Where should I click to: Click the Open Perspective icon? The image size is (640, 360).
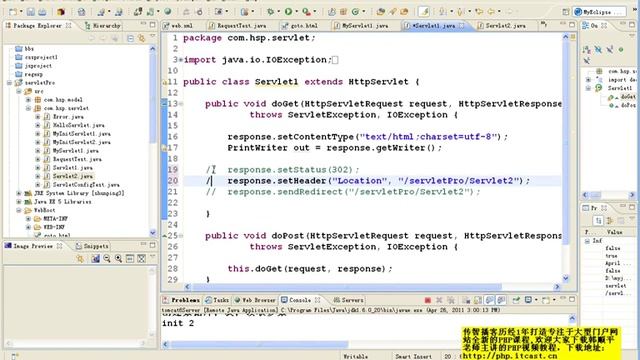tap(565, 12)
